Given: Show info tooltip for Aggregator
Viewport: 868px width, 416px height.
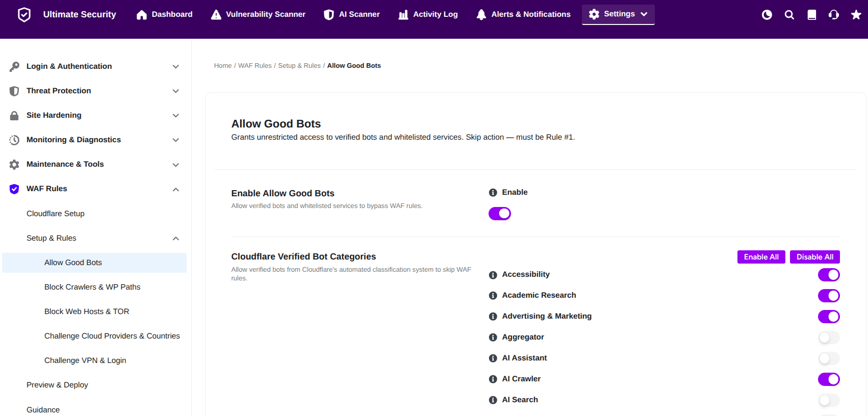Looking at the screenshot, I should (493, 337).
